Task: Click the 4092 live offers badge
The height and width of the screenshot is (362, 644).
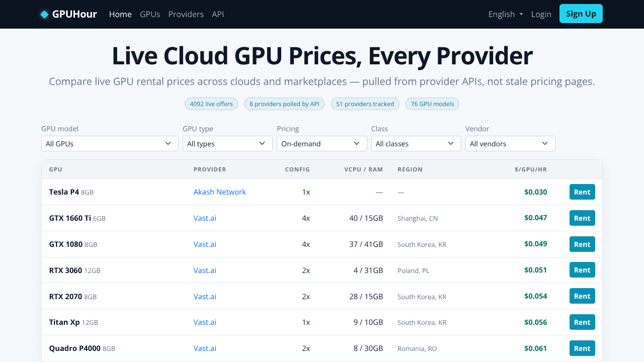Action: (211, 104)
